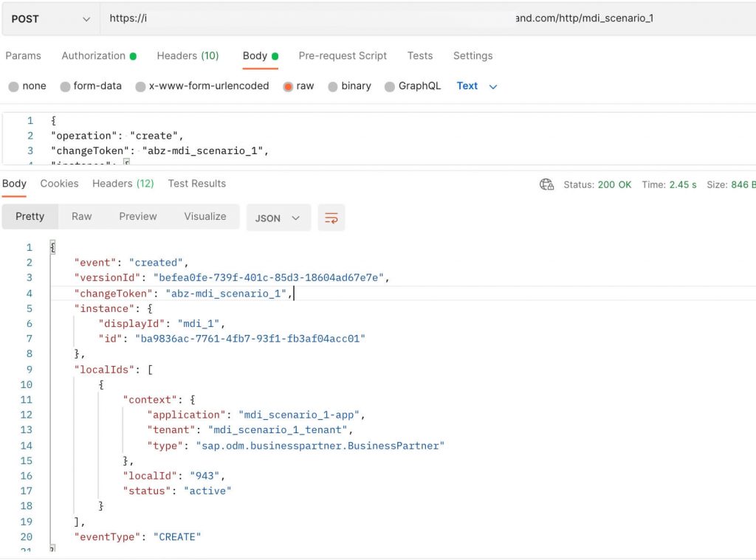Click the "instance": { response line
This screenshot has width=756, height=560.
[x=113, y=308]
